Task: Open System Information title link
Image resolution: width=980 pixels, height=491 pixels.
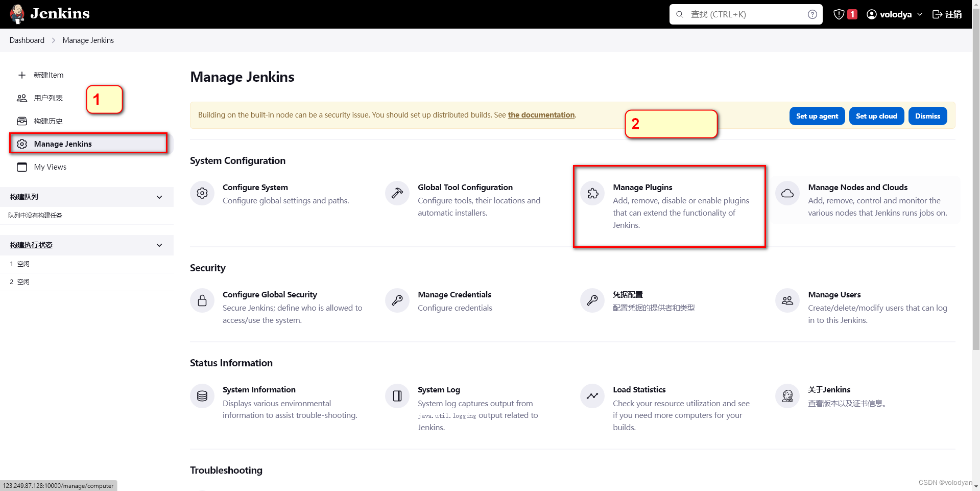Action: point(259,390)
